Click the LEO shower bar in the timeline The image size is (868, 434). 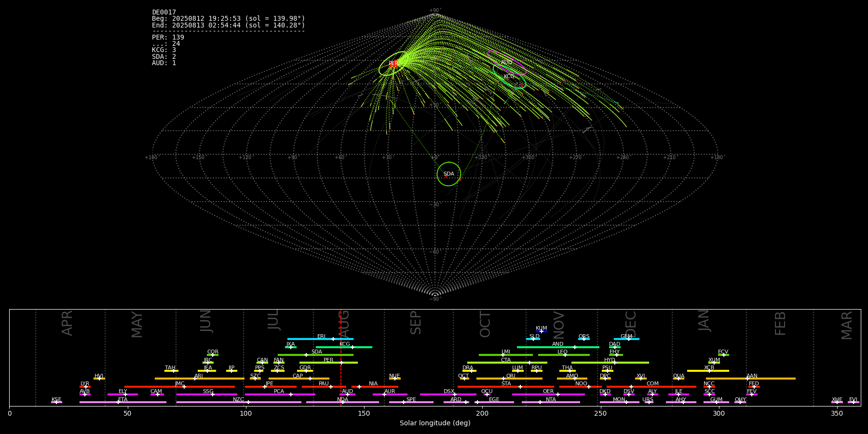point(564,355)
